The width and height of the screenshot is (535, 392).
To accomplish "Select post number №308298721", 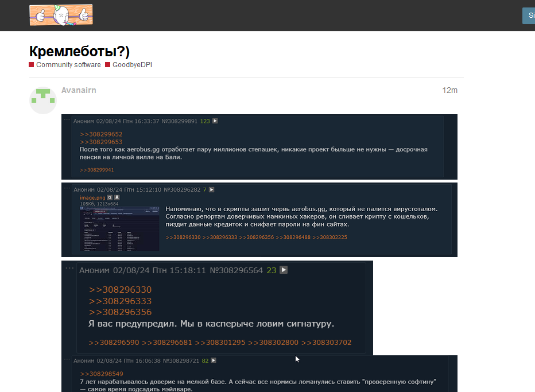I will click(x=181, y=360).
